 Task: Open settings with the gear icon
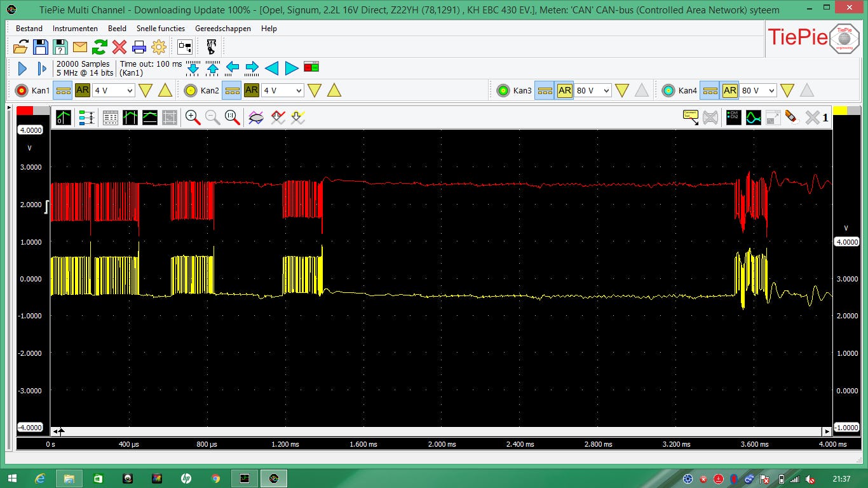159,47
